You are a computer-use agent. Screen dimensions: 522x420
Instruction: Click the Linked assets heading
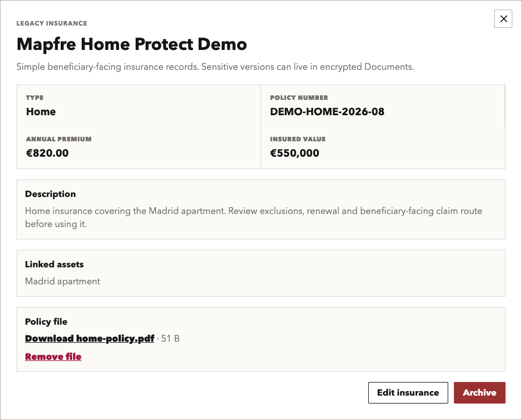point(54,264)
